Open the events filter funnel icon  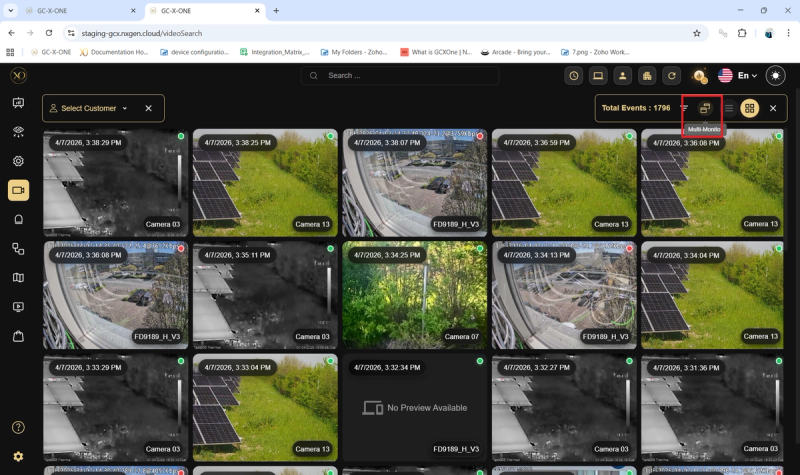pos(684,108)
